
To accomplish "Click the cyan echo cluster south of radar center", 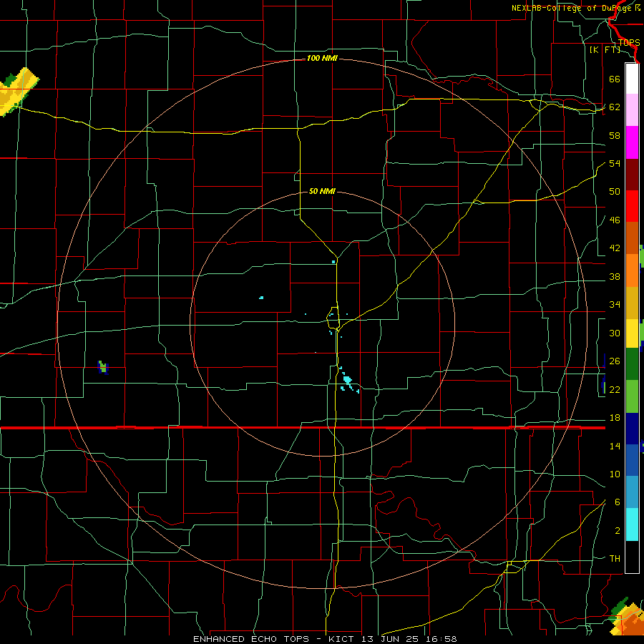I will click(348, 381).
